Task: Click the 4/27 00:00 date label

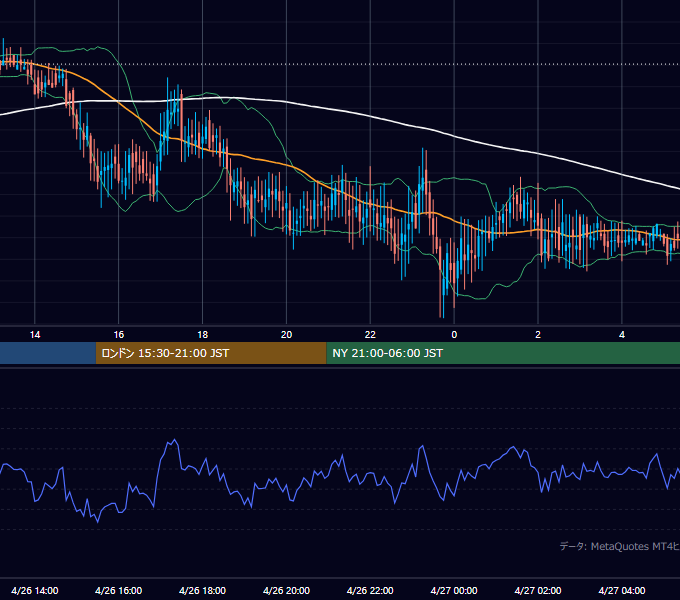Action: 454,590
